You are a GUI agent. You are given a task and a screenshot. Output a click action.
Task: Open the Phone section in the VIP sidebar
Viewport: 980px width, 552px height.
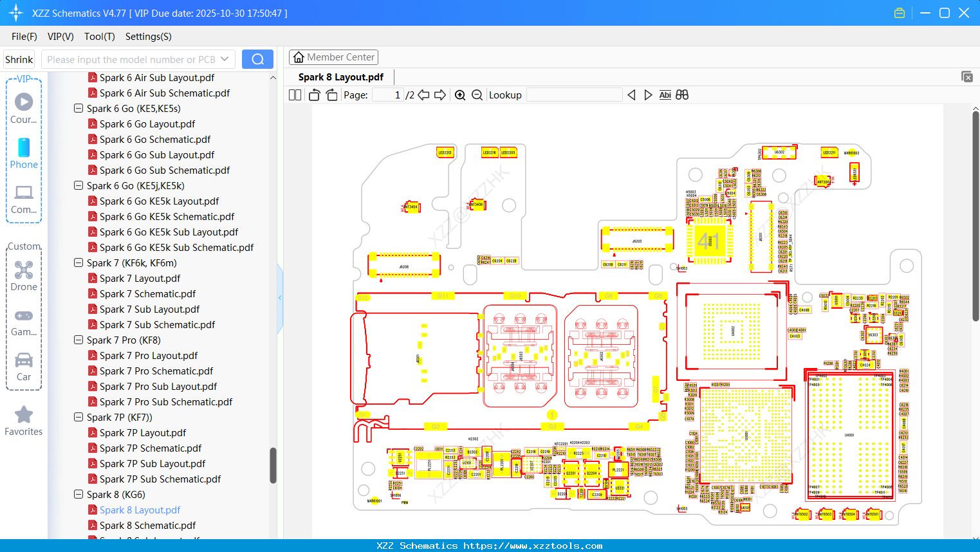(x=24, y=153)
